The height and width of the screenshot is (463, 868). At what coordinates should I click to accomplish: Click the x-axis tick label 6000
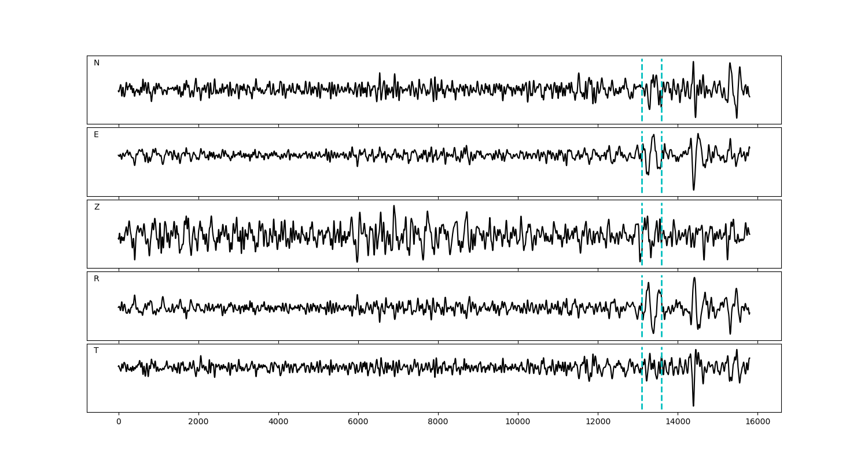pos(358,422)
